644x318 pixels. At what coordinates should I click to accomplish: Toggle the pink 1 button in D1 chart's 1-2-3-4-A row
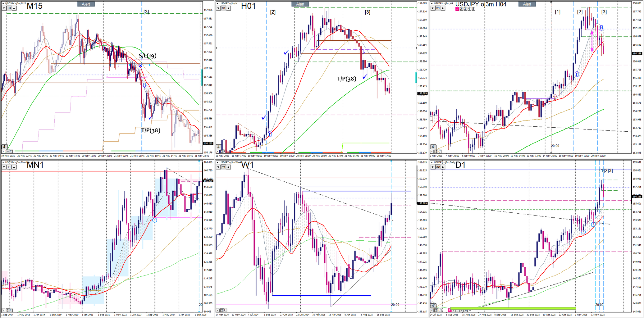click(x=450, y=310)
